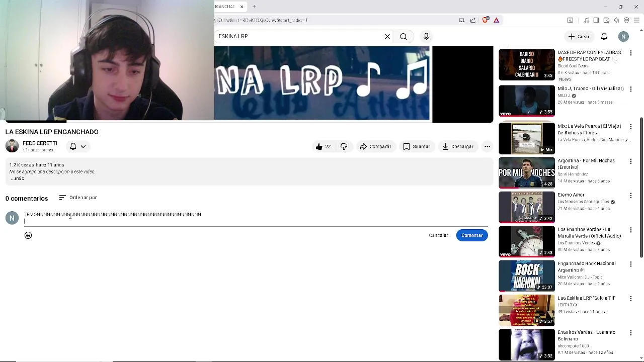Viewport: 644px width, 362px height.
Task: Open Ordenar por sort dropdown
Action: (x=78, y=198)
